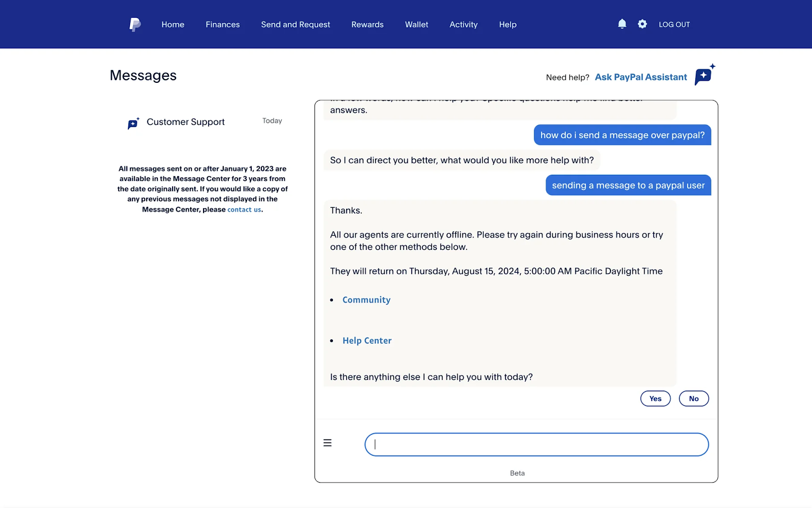This screenshot has height=508, width=812.
Task: Click 'how do i send a message over paypal?' bubble
Action: point(622,135)
